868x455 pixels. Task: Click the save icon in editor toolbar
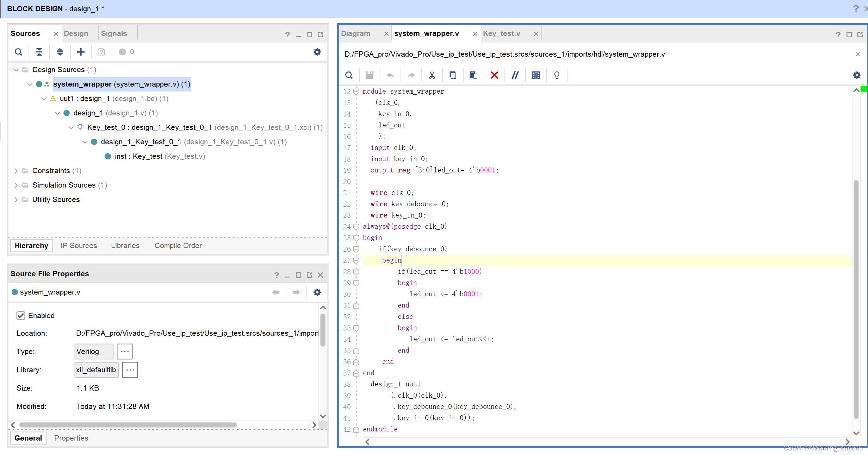tap(370, 75)
